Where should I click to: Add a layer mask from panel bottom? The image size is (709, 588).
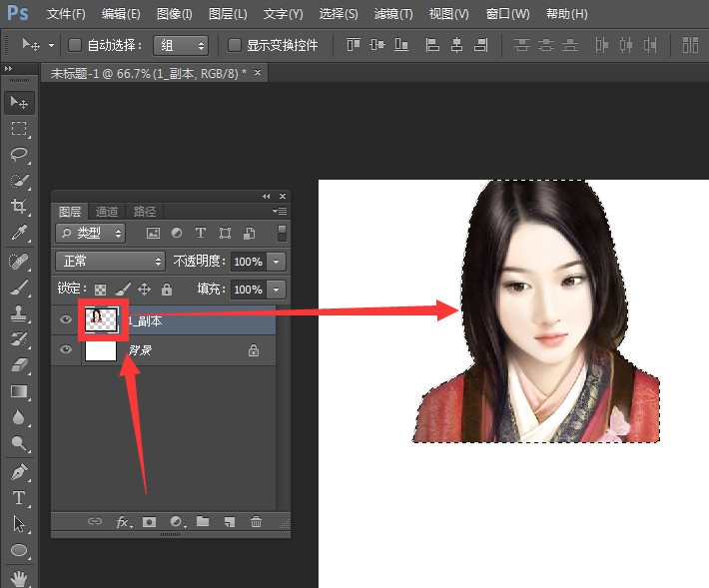click(x=149, y=522)
